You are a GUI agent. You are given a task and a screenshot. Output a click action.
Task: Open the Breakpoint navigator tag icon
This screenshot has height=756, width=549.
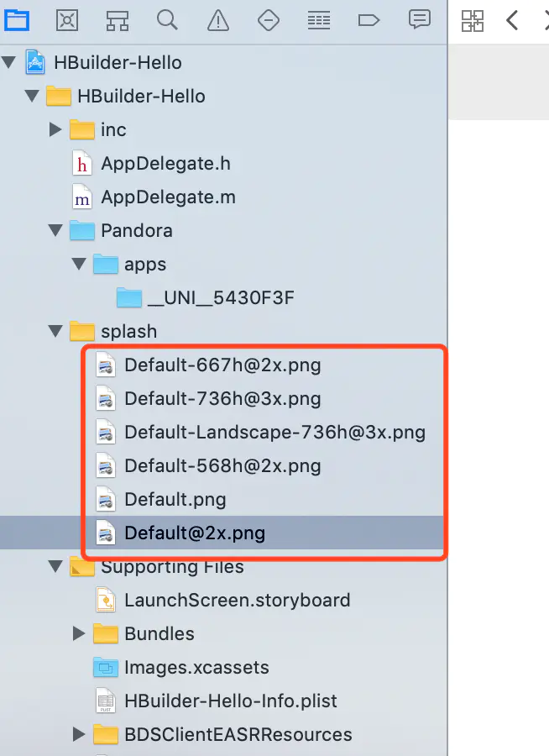369,20
